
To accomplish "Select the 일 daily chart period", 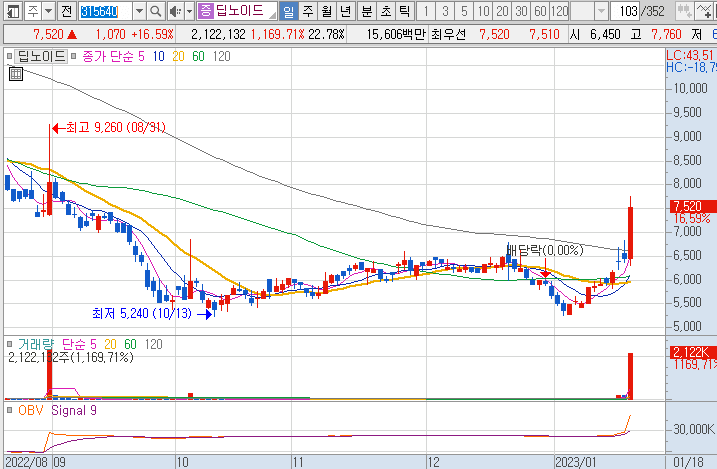I will click(289, 11).
